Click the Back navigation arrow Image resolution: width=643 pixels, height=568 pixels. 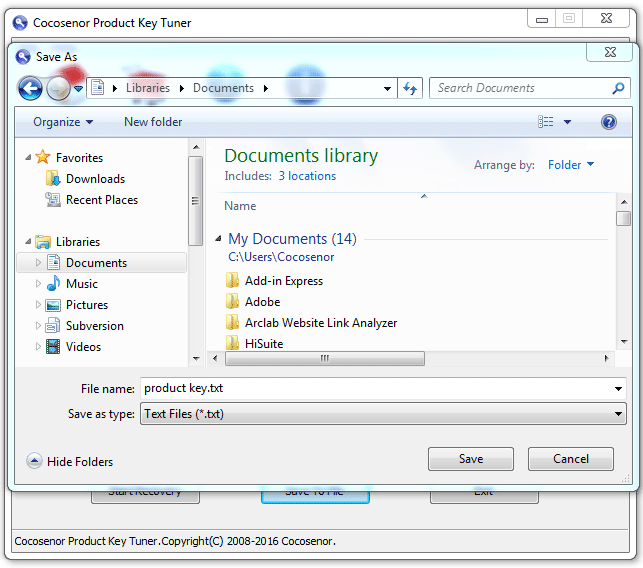pos(30,88)
